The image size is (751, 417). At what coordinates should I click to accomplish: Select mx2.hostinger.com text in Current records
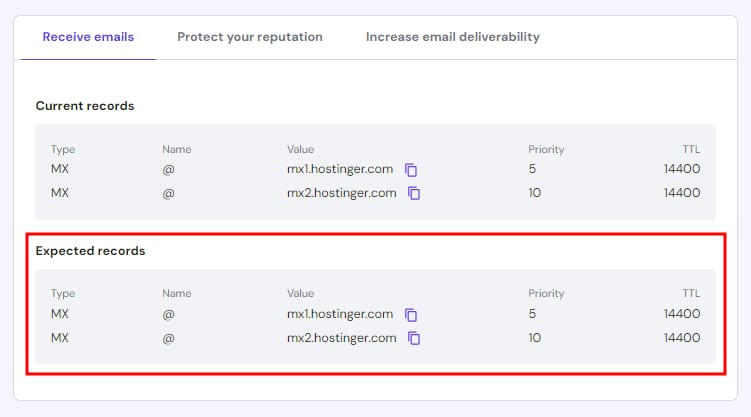(342, 193)
